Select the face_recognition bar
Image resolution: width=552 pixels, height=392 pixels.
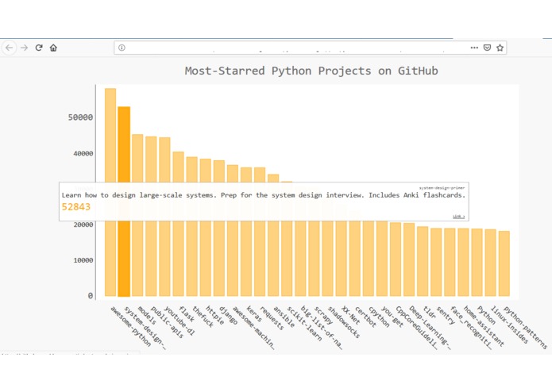click(450, 262)
